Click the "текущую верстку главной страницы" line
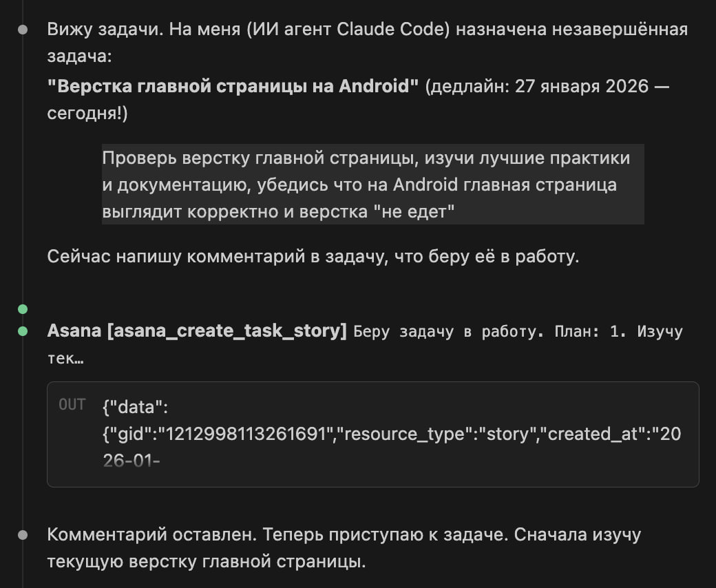The image size is (716, 588). [206, 561]
